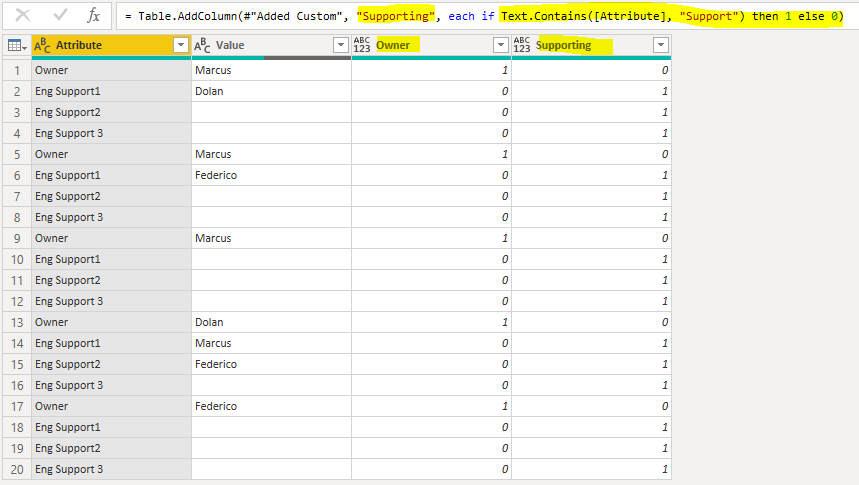Select row number 1
This screenshot has height=485, width=859.
(17, 70)
